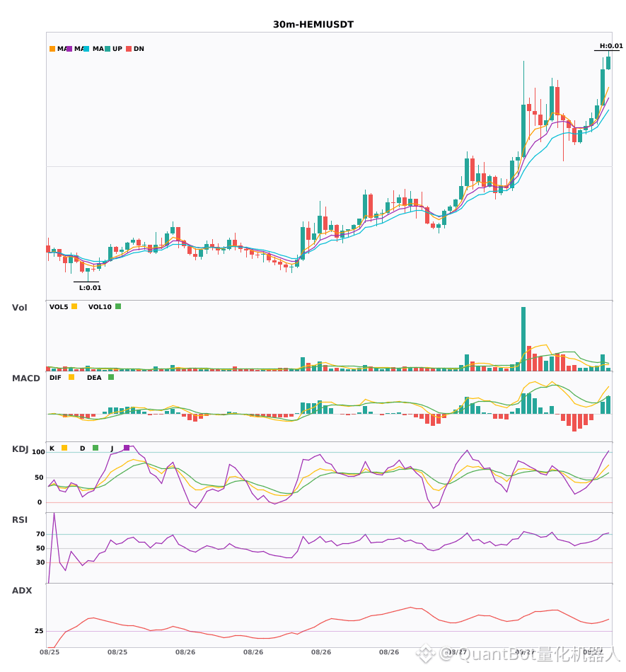The width and height of the screenshot is (626, 672).
Task: Select the K line yellow legend square
Action: point(64,448)
